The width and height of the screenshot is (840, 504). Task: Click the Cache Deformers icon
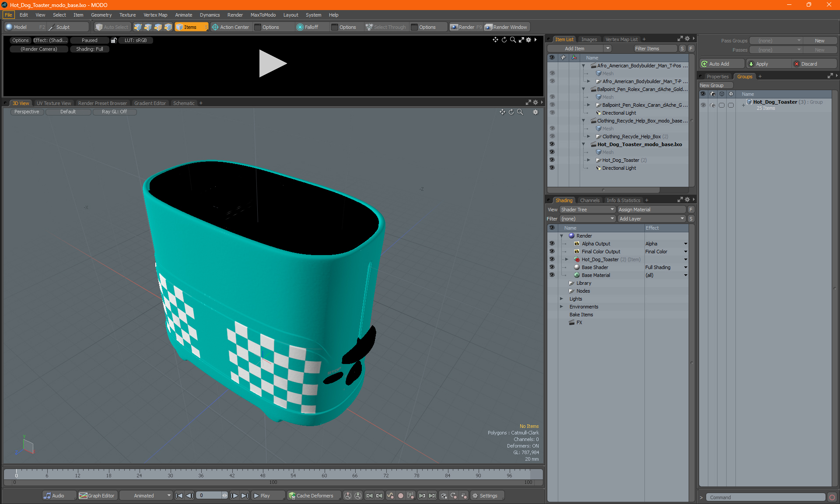coord(292,496)
